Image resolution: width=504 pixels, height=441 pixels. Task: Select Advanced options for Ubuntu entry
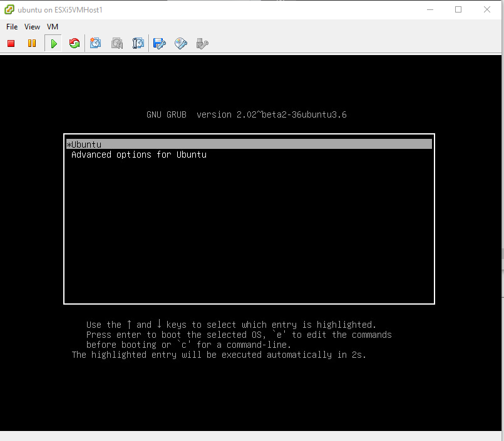[139, 155]
